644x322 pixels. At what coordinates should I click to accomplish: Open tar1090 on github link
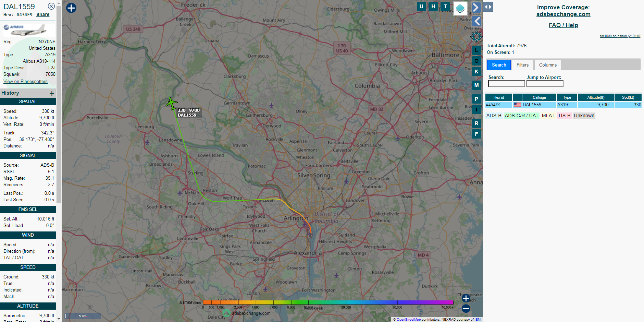(x=620, y=36)
